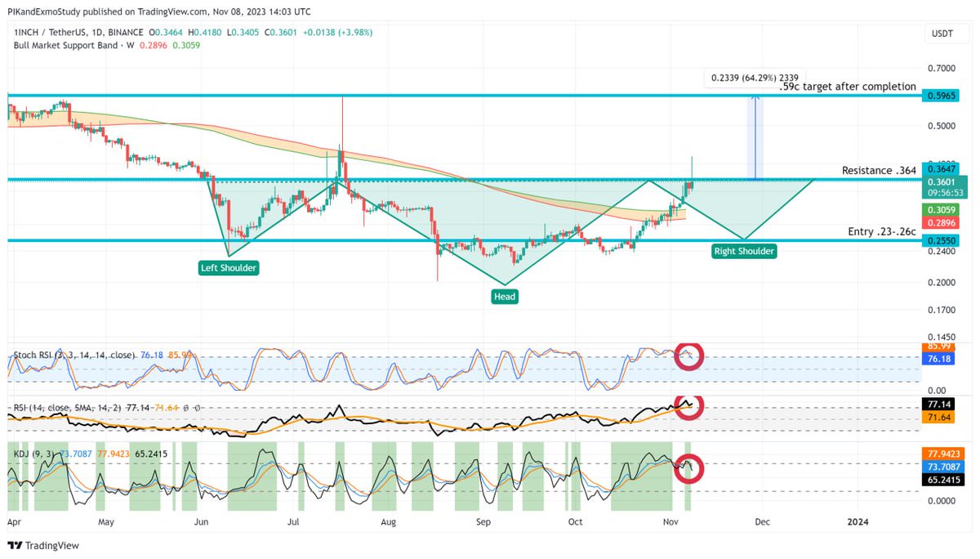Click the 0.1450 price axis label
Screen dimensions: 980x559
(x=942, y=337)
